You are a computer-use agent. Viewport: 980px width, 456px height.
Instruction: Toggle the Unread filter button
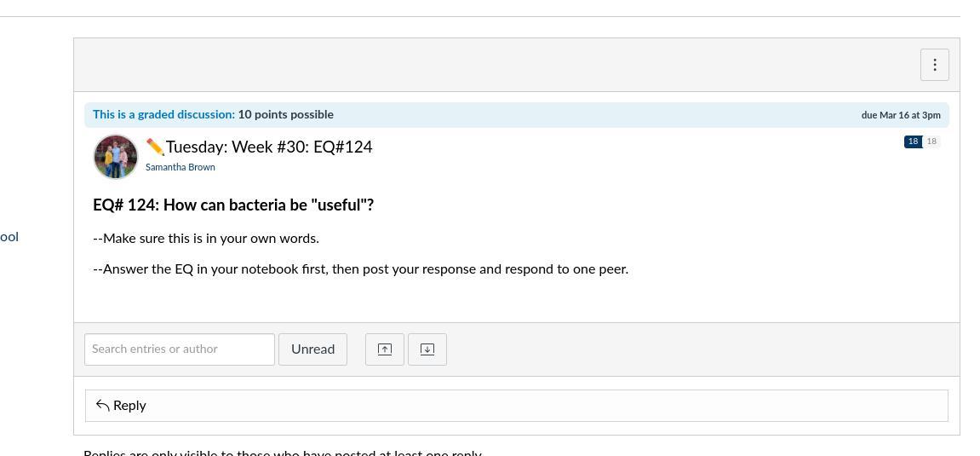coord(312,349)
